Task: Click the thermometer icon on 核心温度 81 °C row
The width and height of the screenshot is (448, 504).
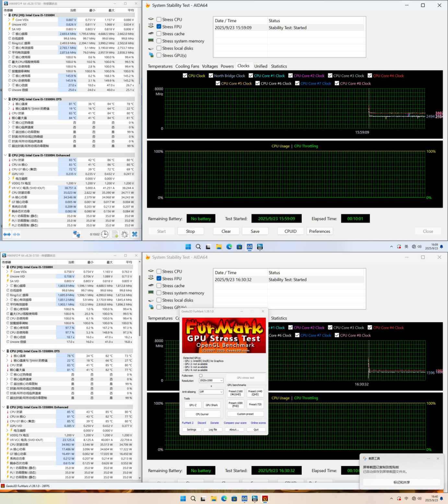Action: pyautogui.click(x=13, y=104)
